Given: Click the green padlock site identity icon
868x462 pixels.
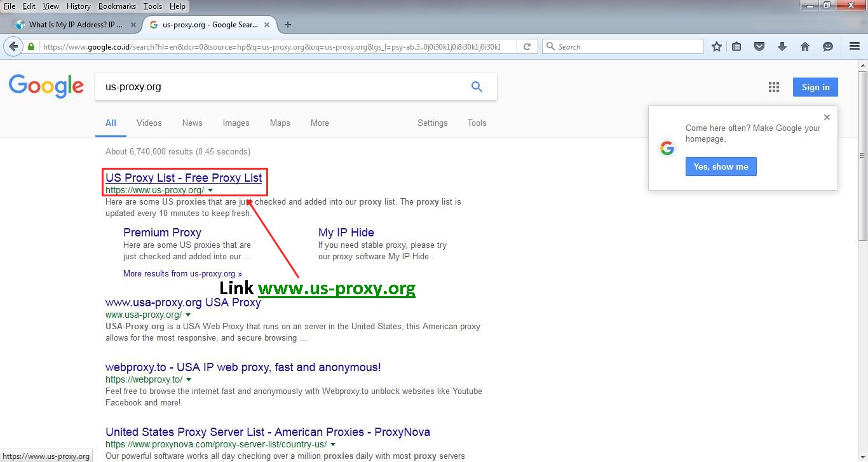Looking at the screenshot, I should pos(31,46).
